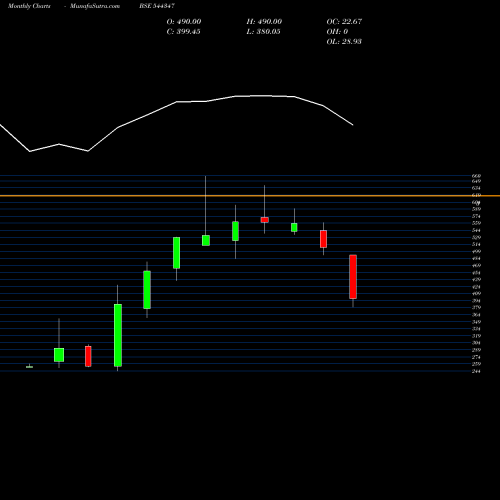Click the 349 price axis label
Viewport: 500px width, 500px height.
(x=476, y=322)
